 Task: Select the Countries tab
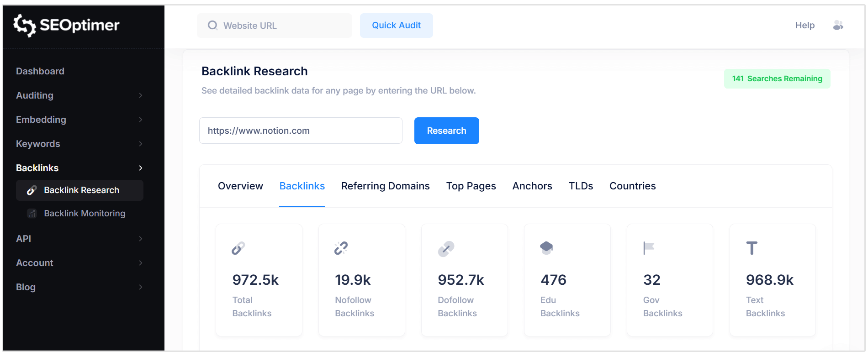pos(632,186)
